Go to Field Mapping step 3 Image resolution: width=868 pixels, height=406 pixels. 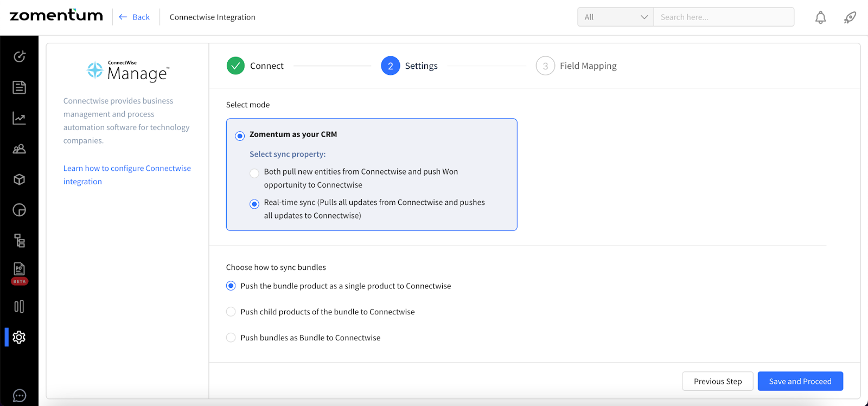(576, 66)
